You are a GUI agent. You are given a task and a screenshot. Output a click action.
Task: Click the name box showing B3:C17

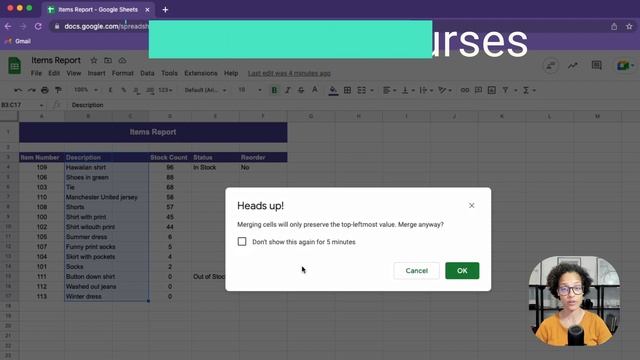coord(21,105)
